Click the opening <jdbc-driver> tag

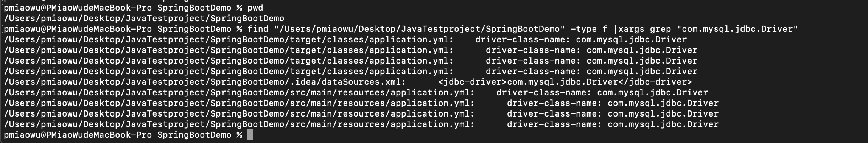coord(473,82)
